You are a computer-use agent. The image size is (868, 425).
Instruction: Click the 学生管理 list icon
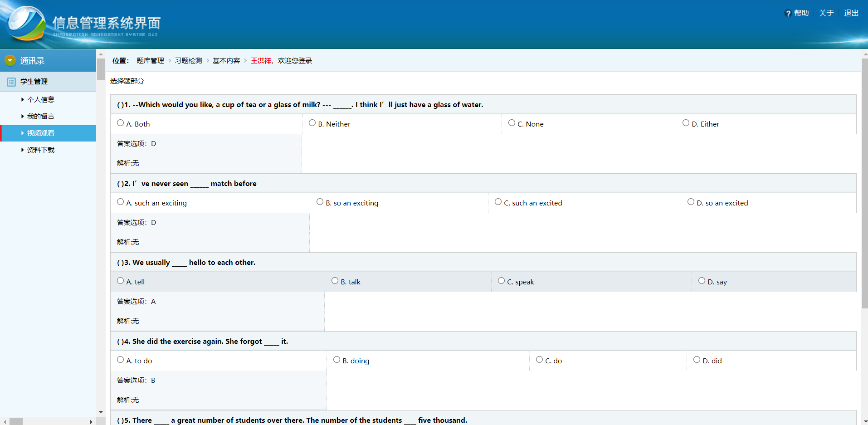pos(11,82)
